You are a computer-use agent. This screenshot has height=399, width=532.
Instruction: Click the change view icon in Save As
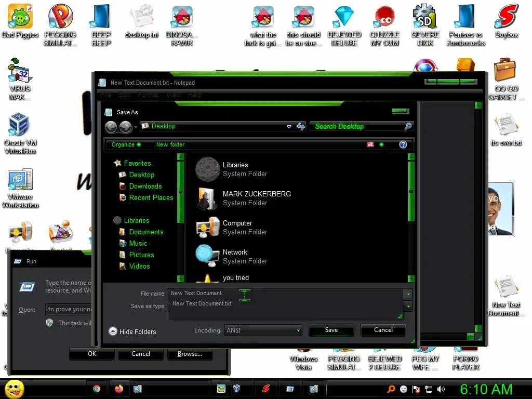coord(370,144)
